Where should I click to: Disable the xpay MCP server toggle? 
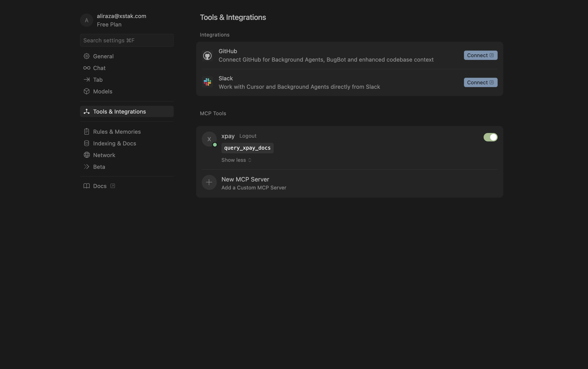[x=490, y=137]
